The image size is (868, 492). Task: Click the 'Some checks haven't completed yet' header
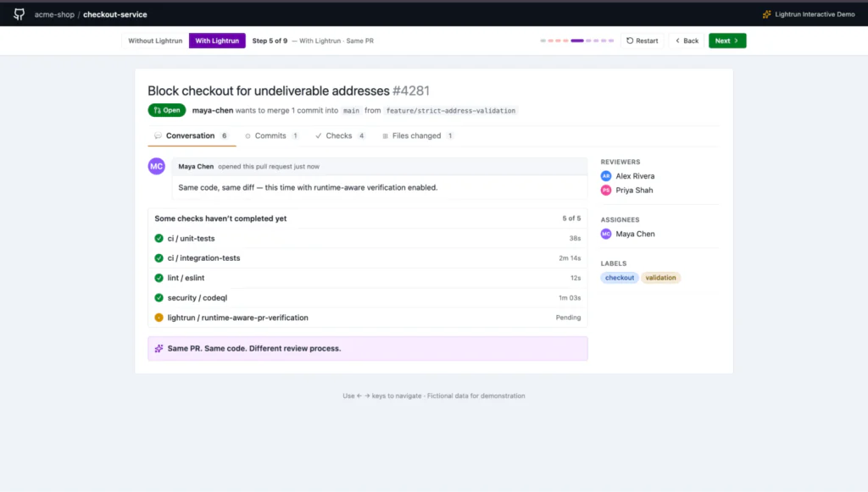coord(220,218)
